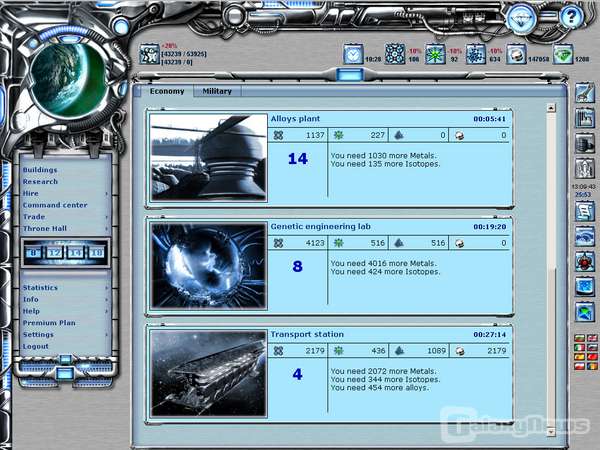Click the Alloys plant level number 14
Image resolution: width=600 pixels, height=450 pixels.
tap(298, 159)
